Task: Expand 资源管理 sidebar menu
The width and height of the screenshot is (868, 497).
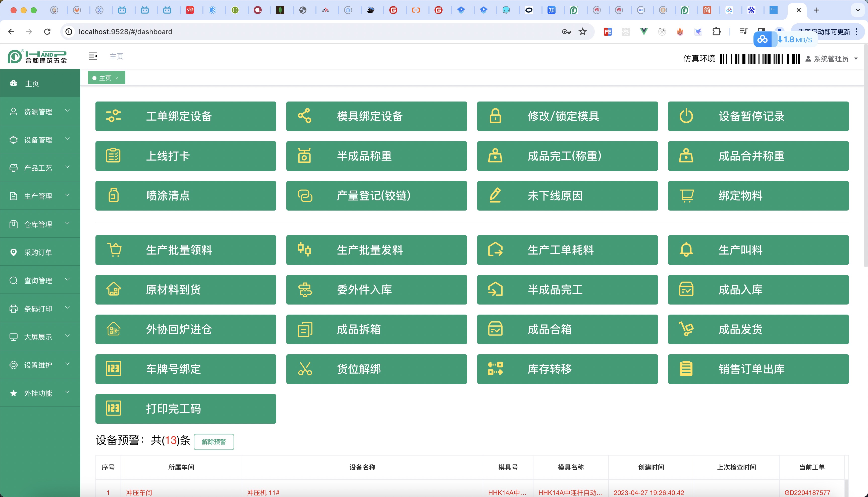Action: point(40,111)
